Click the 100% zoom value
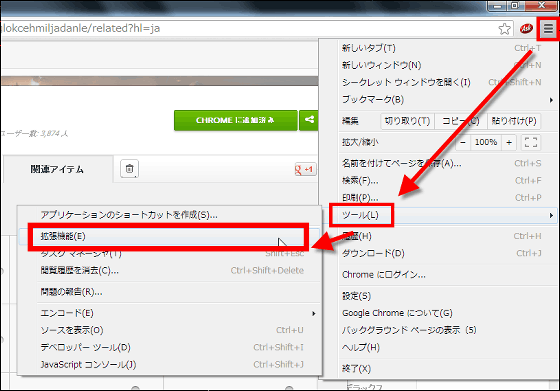 [486, 142]
